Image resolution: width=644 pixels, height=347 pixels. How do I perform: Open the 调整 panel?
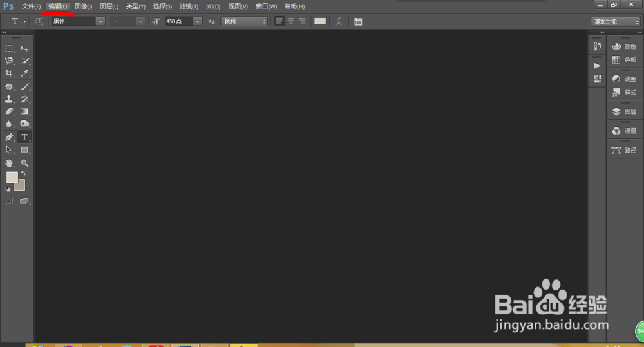624,79
